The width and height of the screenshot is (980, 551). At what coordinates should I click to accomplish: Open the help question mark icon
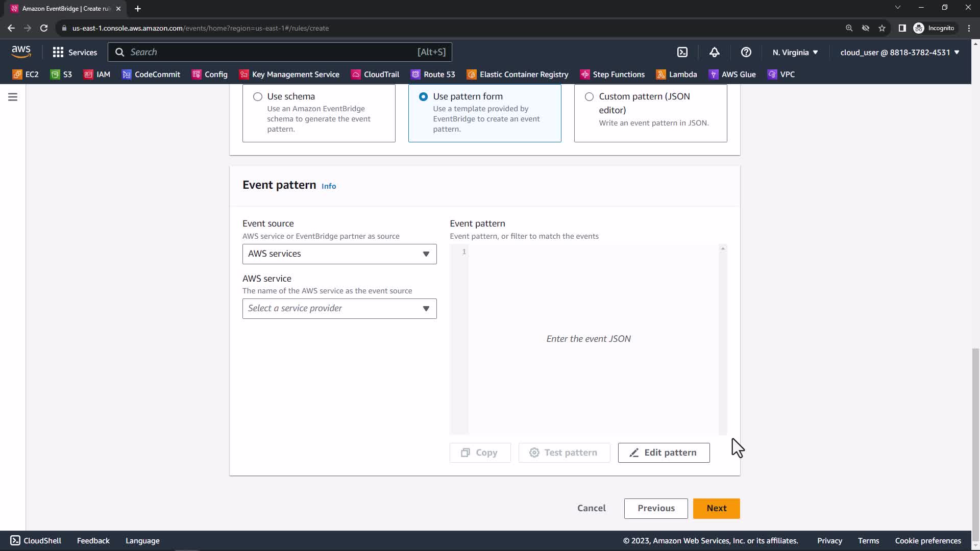(746, 52)
